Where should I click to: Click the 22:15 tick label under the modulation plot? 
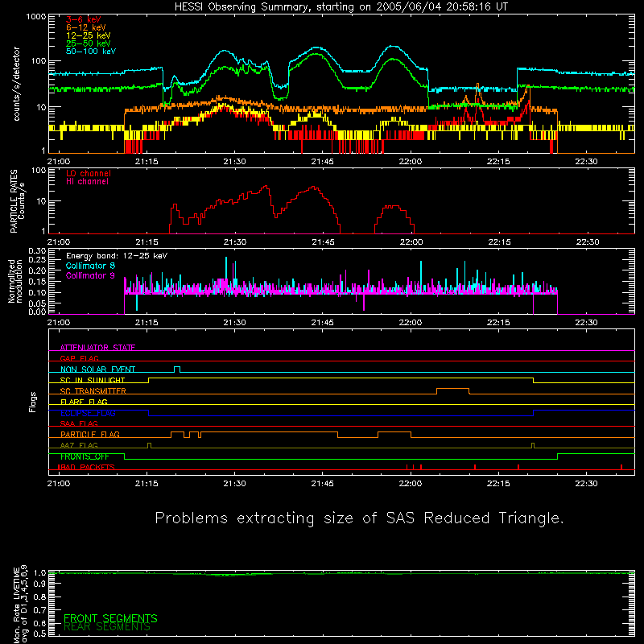(498, 323)
